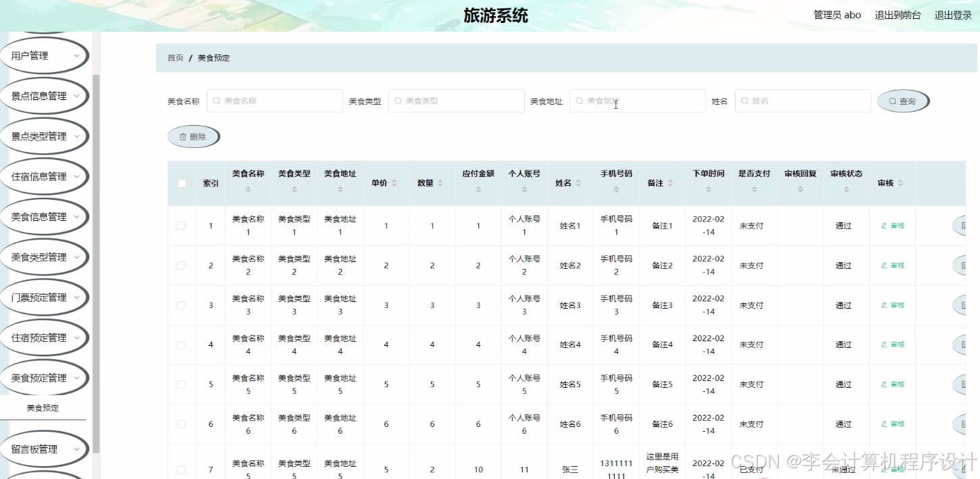Check the checkbox for row 1
Image resolution: width=980 pixels, height=479 pixels.
click(181, 226)
